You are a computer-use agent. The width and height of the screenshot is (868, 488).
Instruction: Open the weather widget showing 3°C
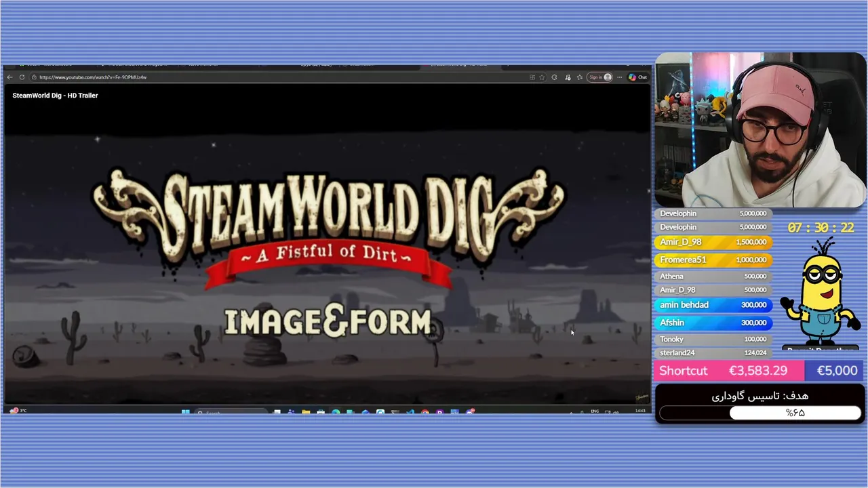point(18,411)
